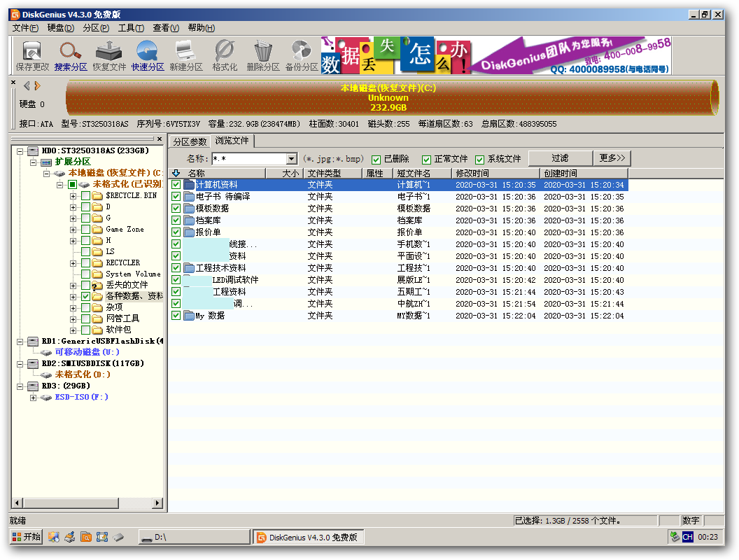Open the 硬盘(D) menu
This screenshot has height=560, width=739.
[x=60, y=28]
